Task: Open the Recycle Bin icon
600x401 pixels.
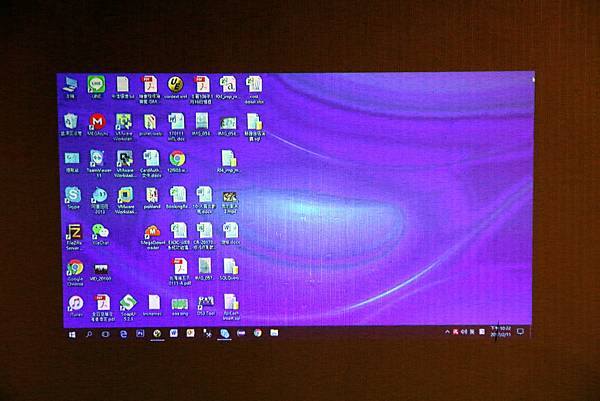Action: [x=71, y=125]
